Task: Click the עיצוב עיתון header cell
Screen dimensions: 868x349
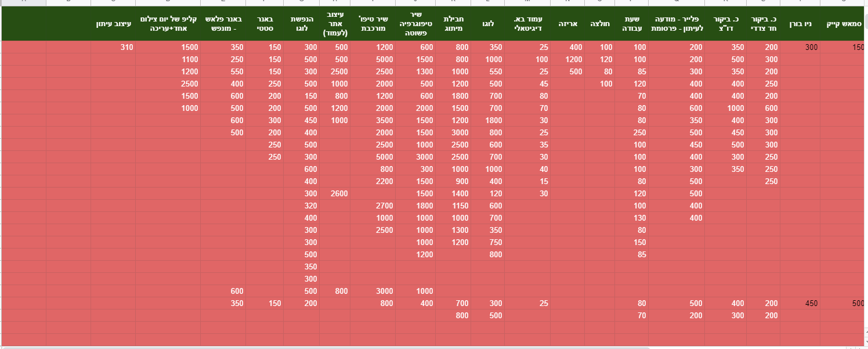Action: (113, 24)
